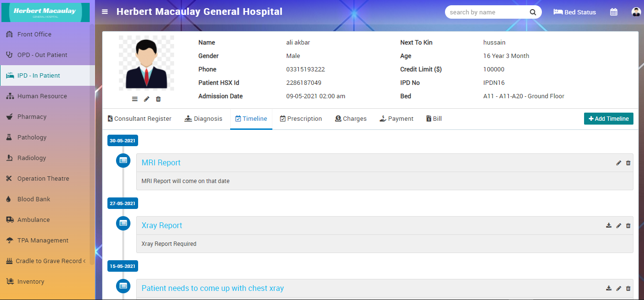Edit patient profile with pencil icon
Image resolution: width=644 pixels, height=300 pixels.
tap(147, 99)
